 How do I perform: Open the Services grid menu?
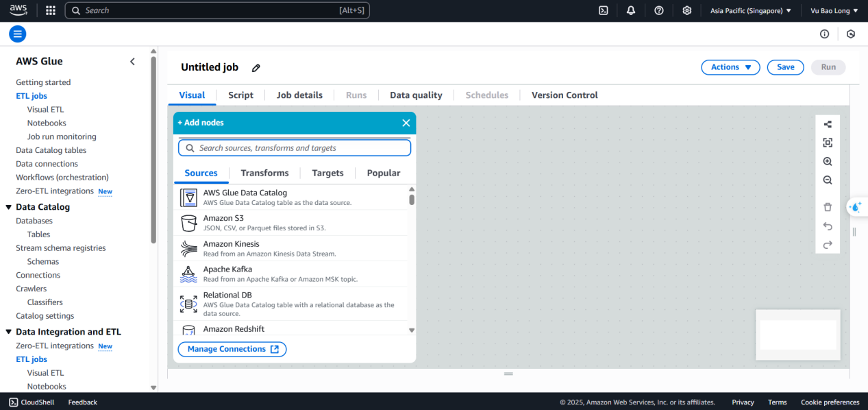[x=51, y=10]
